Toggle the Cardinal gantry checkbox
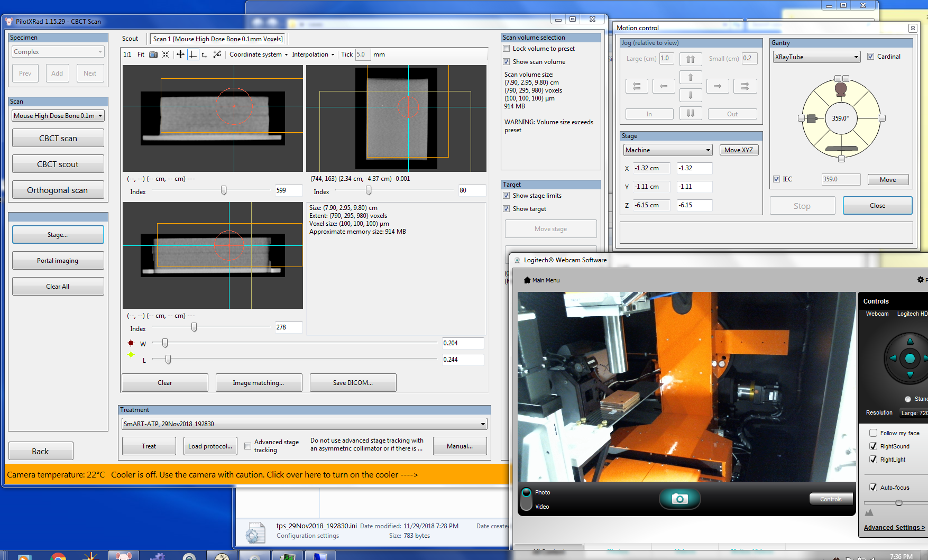The image size is (928, 560). point(871,57)
